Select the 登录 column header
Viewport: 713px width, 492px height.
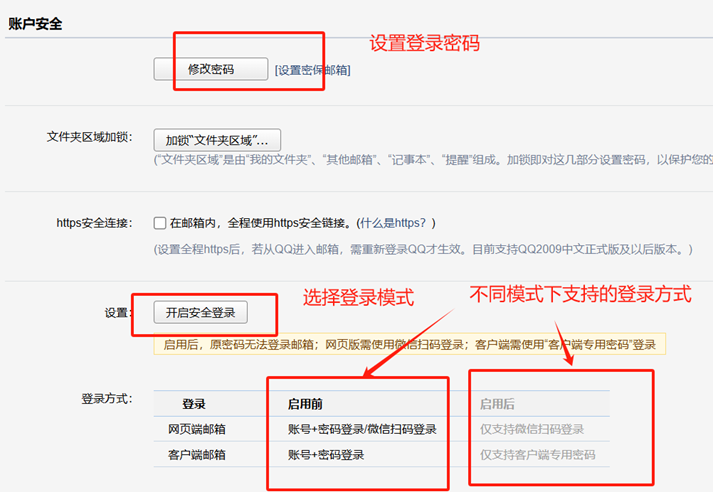pyautogui.click(x=194, y=404)
